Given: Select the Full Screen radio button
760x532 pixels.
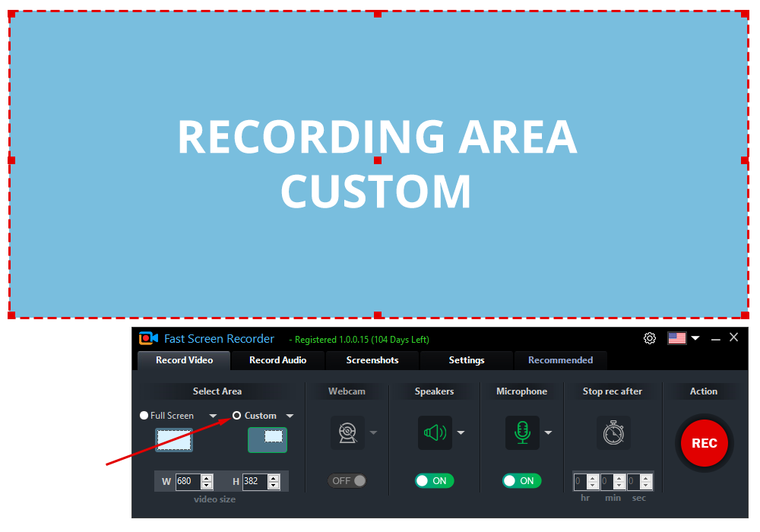Looking at the screenshot, I should tap(144, 415).
